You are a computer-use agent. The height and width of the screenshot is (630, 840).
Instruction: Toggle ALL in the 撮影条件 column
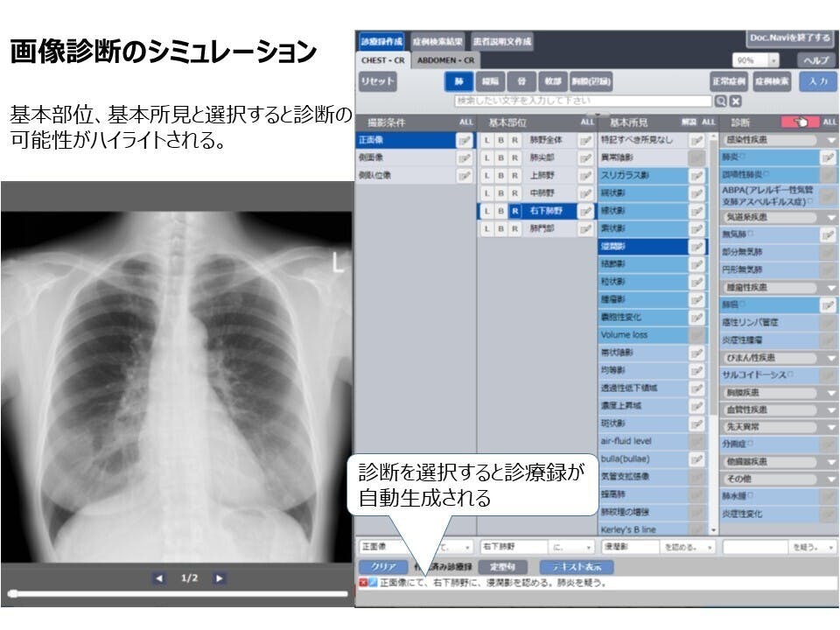coord(464,122)
